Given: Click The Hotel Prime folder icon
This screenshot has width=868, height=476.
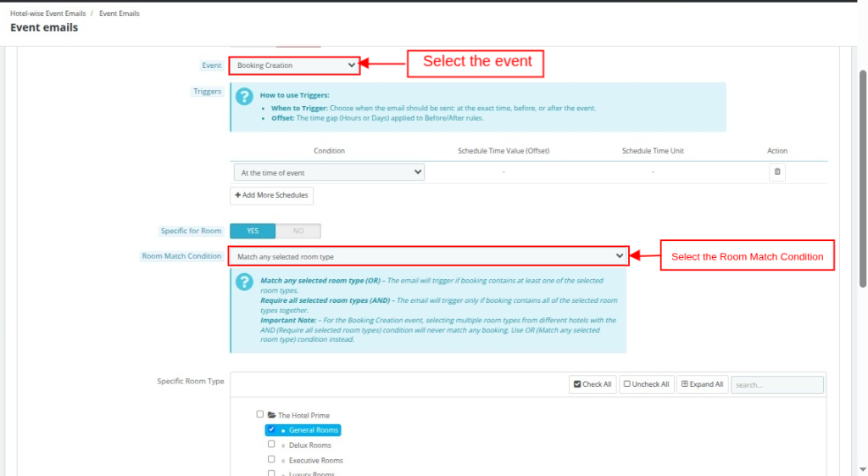Looking at the screenshot, I should [x=272, y=416].
